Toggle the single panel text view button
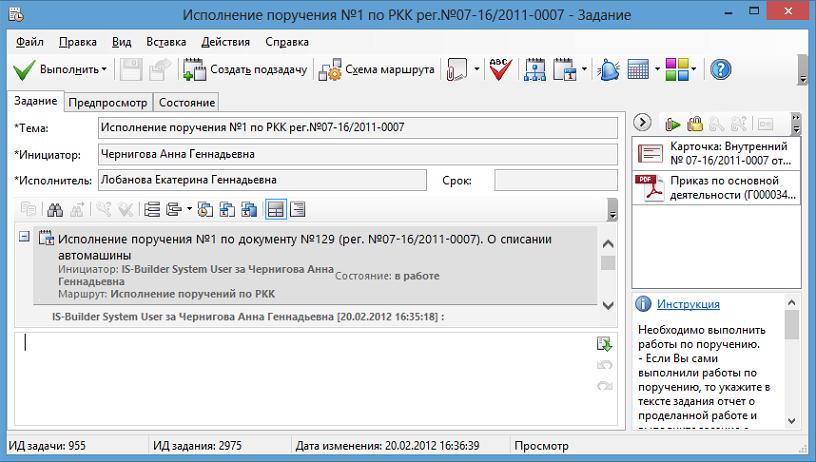816x462 pixels. pyautogui.click(x=297, y=209)
